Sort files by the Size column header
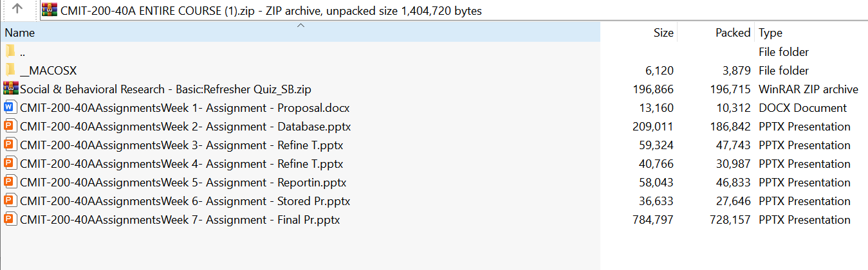 [663, 33]
